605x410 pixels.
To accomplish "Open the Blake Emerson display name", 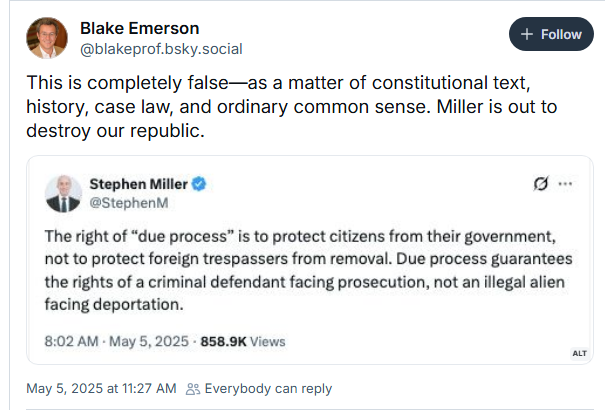I will point(139,29).
